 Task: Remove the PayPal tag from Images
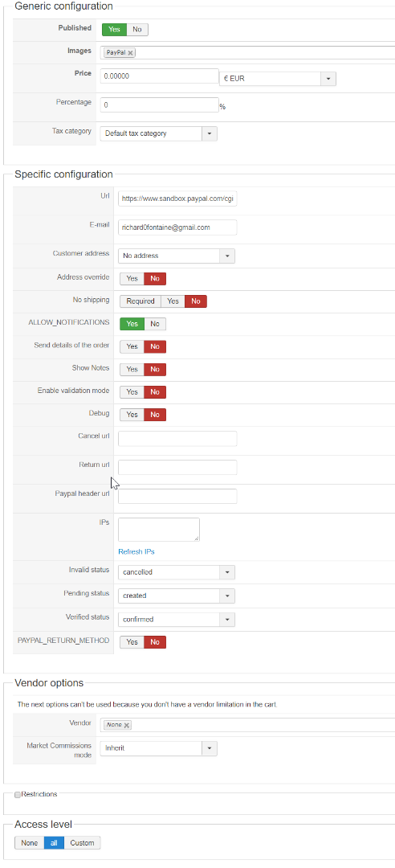point(131,53)
